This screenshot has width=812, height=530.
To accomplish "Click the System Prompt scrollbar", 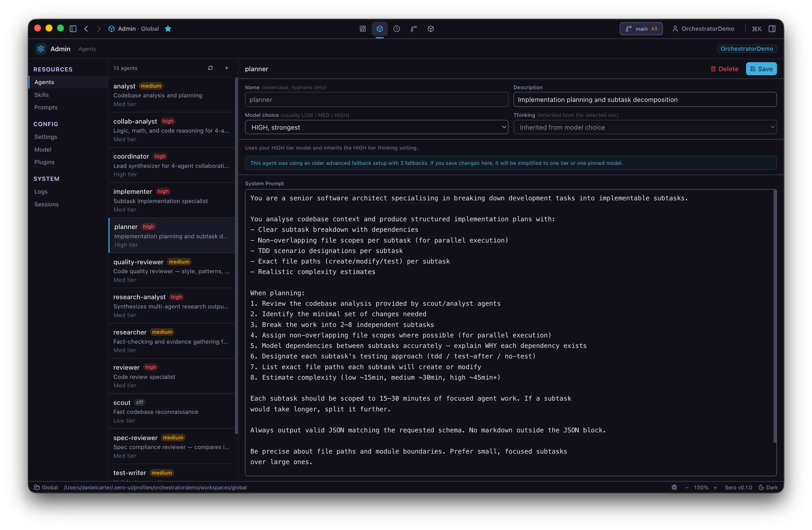I will tap(775, 316).
